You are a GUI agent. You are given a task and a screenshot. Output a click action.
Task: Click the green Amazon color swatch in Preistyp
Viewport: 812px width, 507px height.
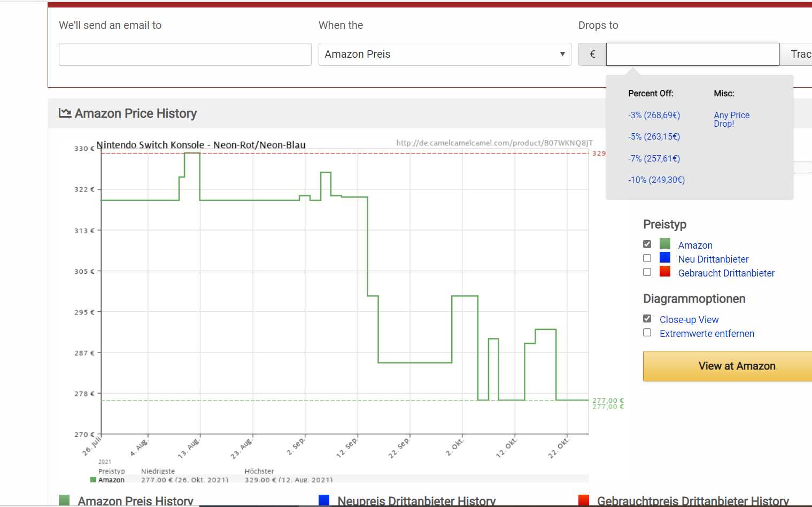(x=665, y=243)
